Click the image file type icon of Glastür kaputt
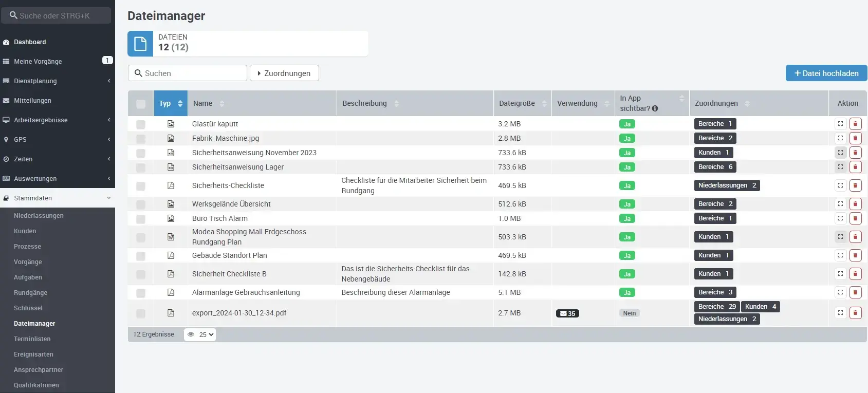This screenshot has height=393, width=868. pyautogui.click(x=171, y=124)
